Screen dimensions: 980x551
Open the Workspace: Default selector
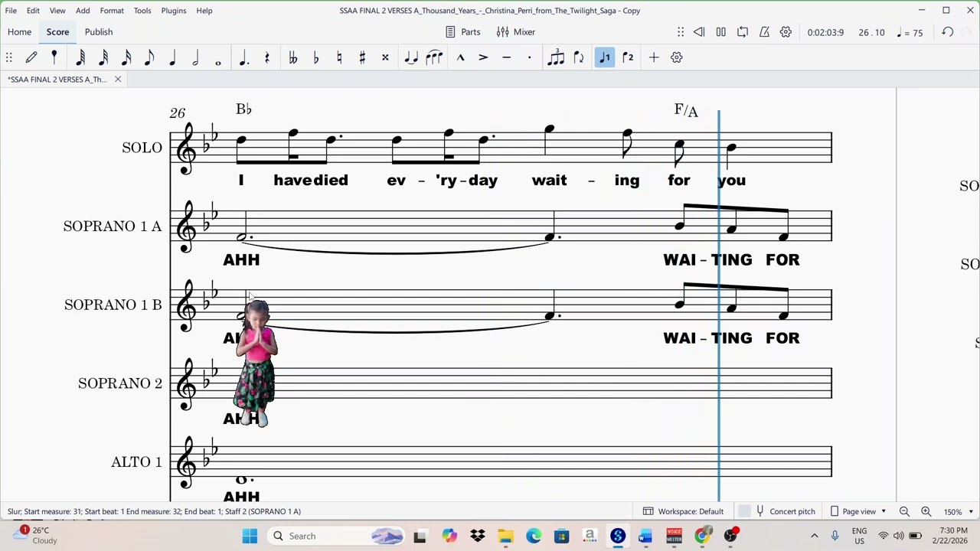click(x=683, y=511)
